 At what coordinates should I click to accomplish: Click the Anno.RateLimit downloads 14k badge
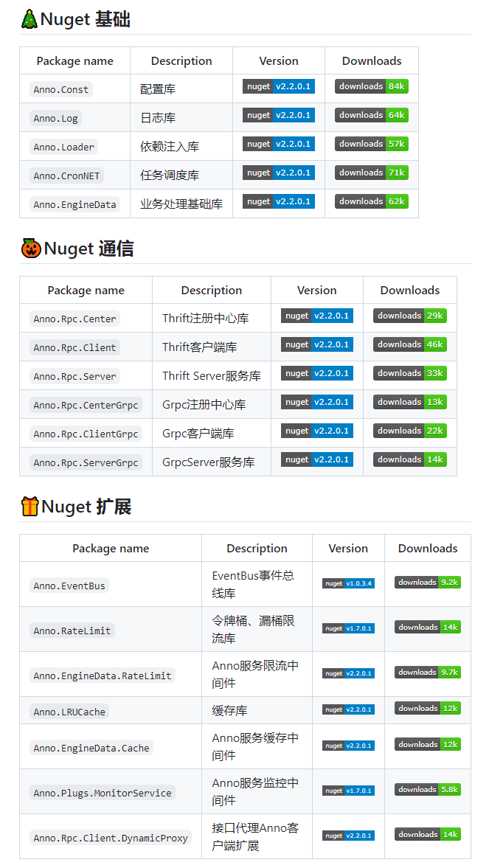click(x=428, y=628)
